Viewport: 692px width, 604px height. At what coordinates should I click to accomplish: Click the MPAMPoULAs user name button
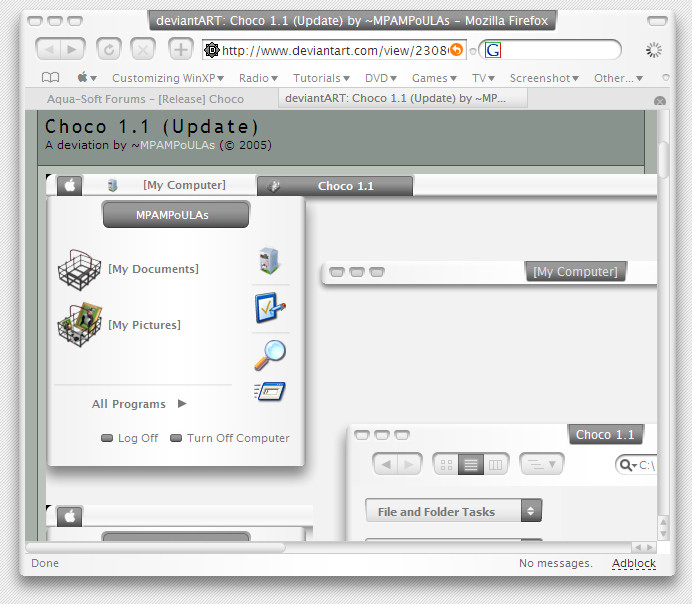coord(176,215)
